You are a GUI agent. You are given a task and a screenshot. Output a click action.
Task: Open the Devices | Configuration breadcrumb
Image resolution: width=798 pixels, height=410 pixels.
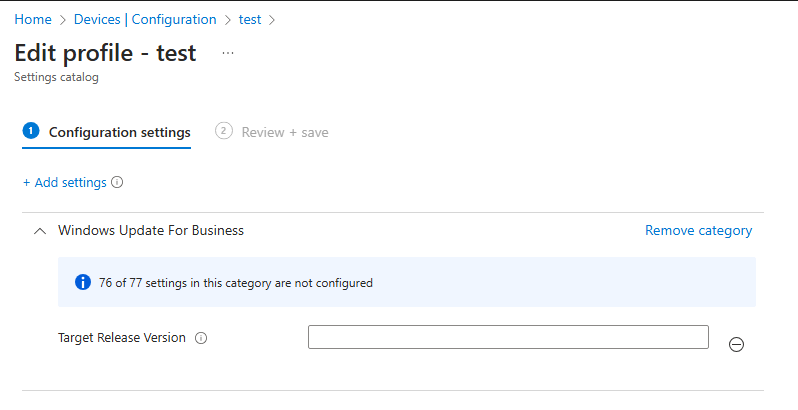click(144, 19)
